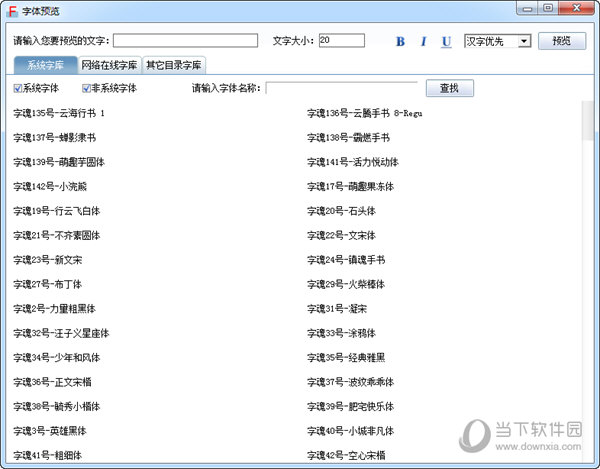Viewport: 600px width, 469px height.
Task: Select font 字魂33号-涂鸦体
Action: point(341,334)
